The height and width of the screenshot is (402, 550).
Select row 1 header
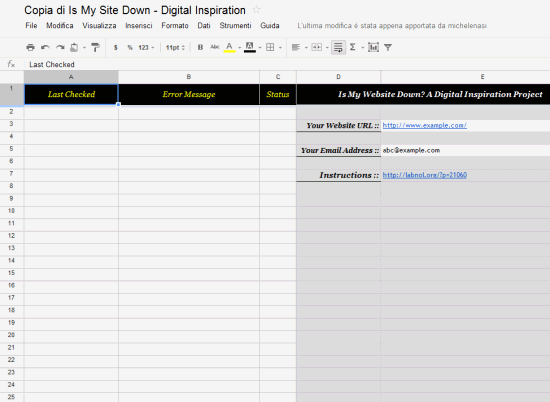(x=12, y=94)
